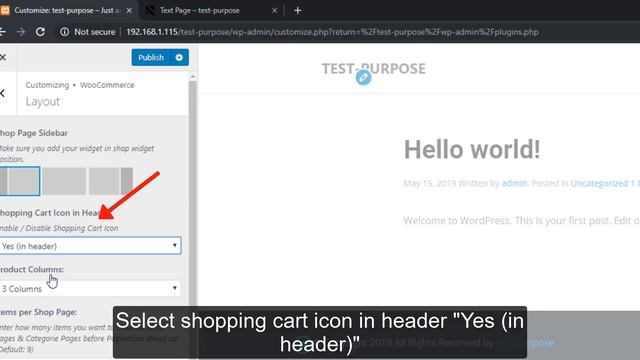
Task: Click the Product Columns label
Action: coord(32,269)
